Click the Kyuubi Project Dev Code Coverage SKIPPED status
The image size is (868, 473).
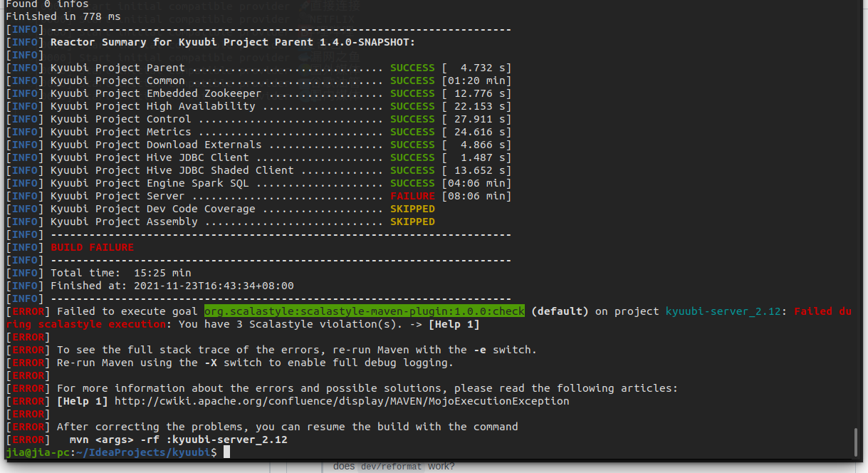coord(412,209)
